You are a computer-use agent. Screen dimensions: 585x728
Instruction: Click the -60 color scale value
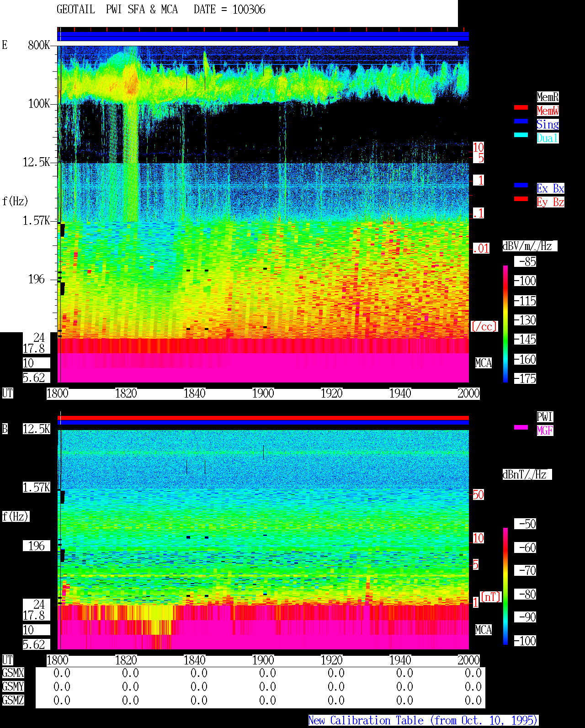pos(525,547)
